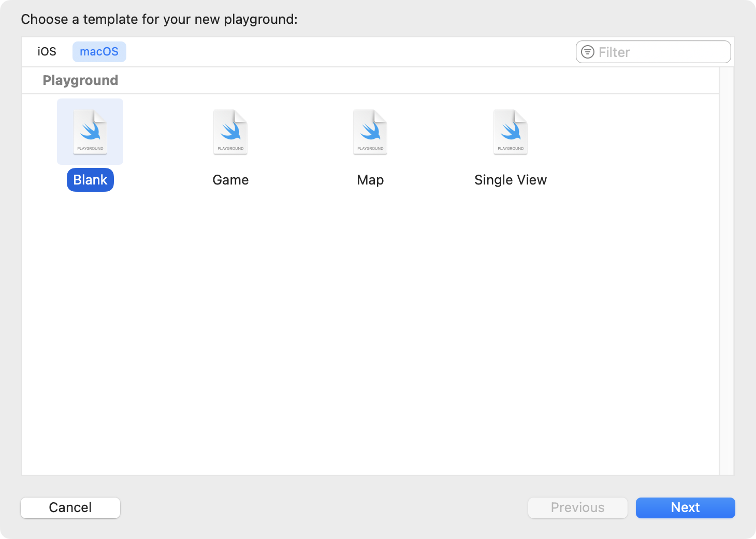Select the macOS platform tab
This screenshot has height=539, width=756.
tap(99, 52)
